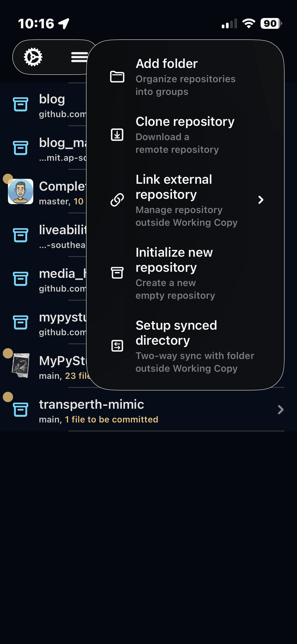Open the settings gear icon
297x644 pixels.
pos(33,57)
